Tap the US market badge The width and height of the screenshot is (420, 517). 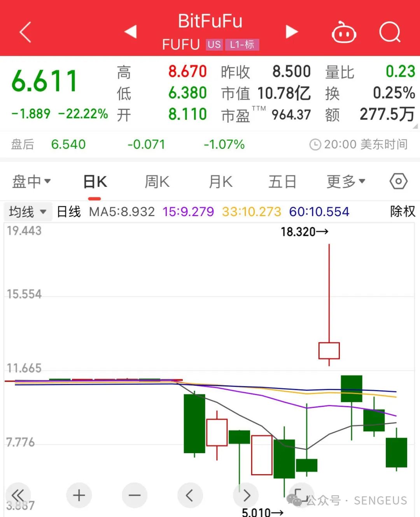(x=214, y=45)
